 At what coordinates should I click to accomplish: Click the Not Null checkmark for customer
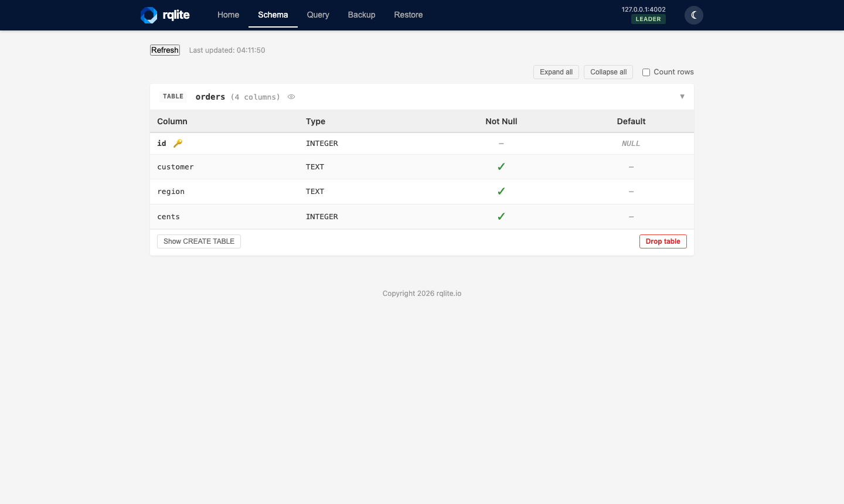pyautogui.click(x=501, y=167)
